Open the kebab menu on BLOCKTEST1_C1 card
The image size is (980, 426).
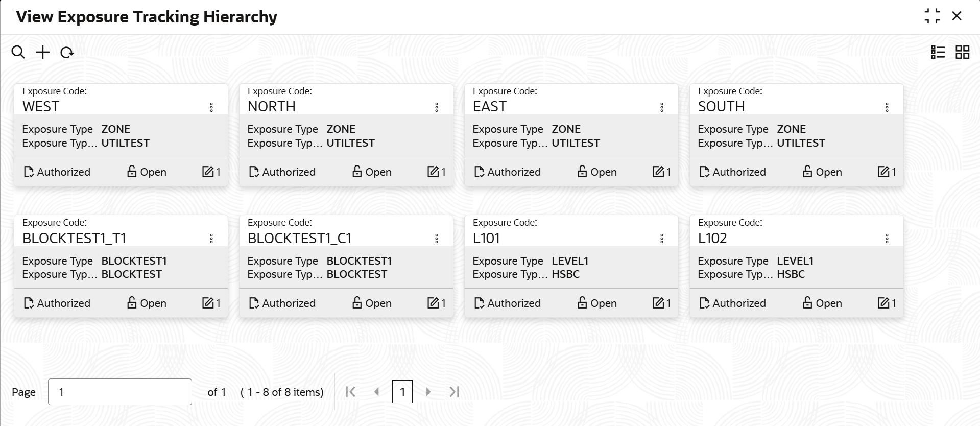437,238
